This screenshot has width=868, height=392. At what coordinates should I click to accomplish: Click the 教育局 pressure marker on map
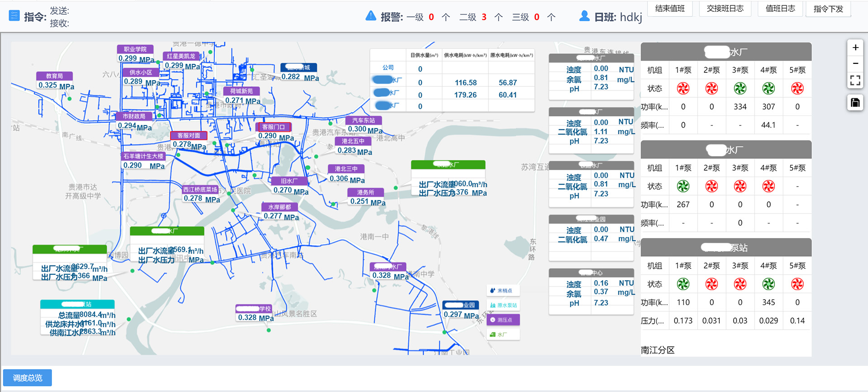click(55, 76)
